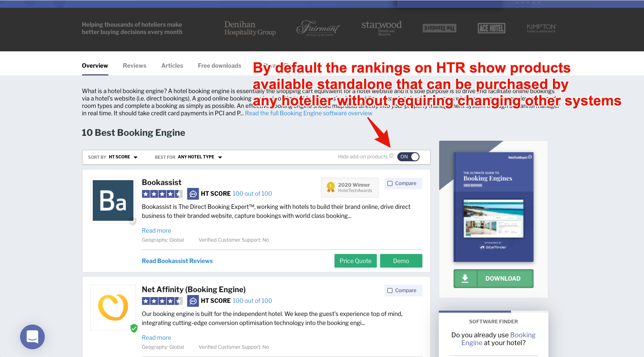Click Bookassist's 100 out of 100 score
This screenshot has width=644, height=357.
pos(252,194)
